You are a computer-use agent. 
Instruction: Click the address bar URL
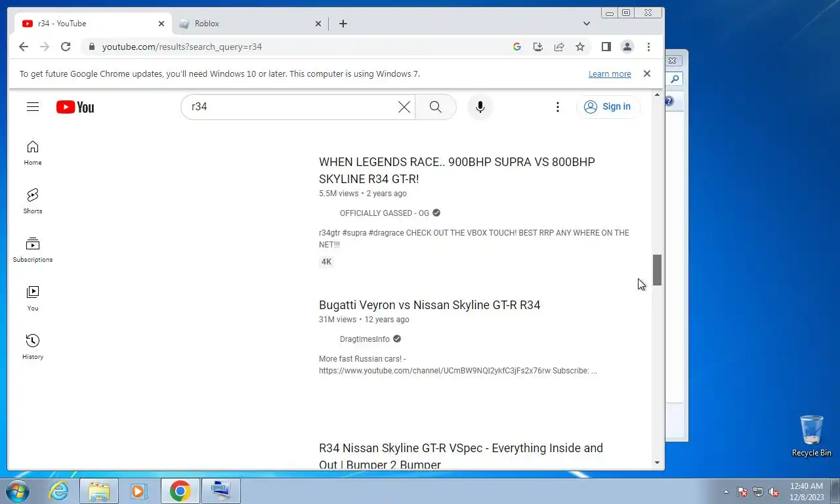tap(182, 47)
